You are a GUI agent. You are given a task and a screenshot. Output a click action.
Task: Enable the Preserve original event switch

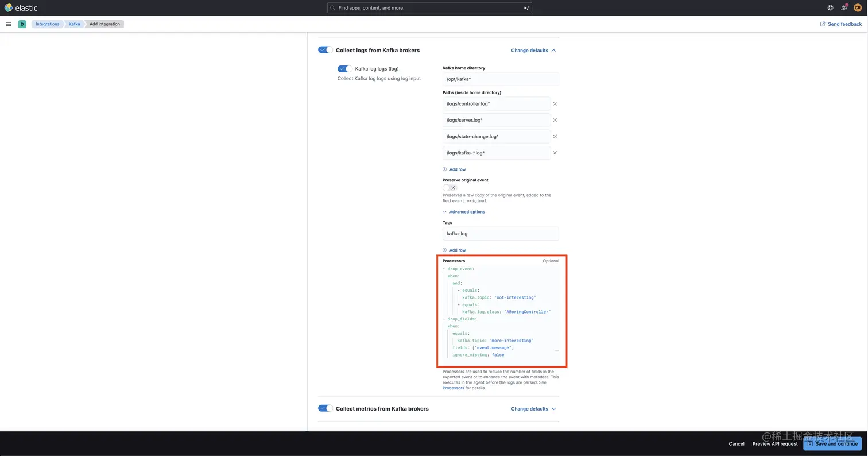tap(450, 188)
